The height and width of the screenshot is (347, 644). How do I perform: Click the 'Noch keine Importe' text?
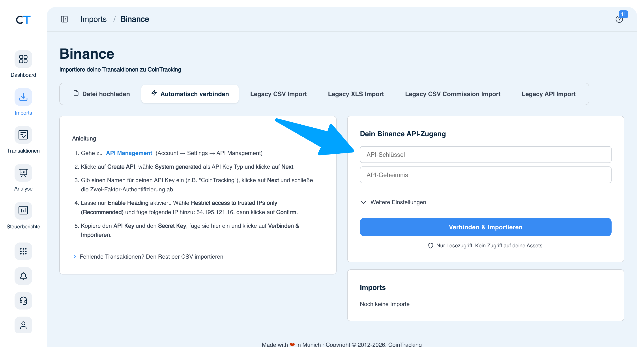pyautogui.click(x=384, y=304)
